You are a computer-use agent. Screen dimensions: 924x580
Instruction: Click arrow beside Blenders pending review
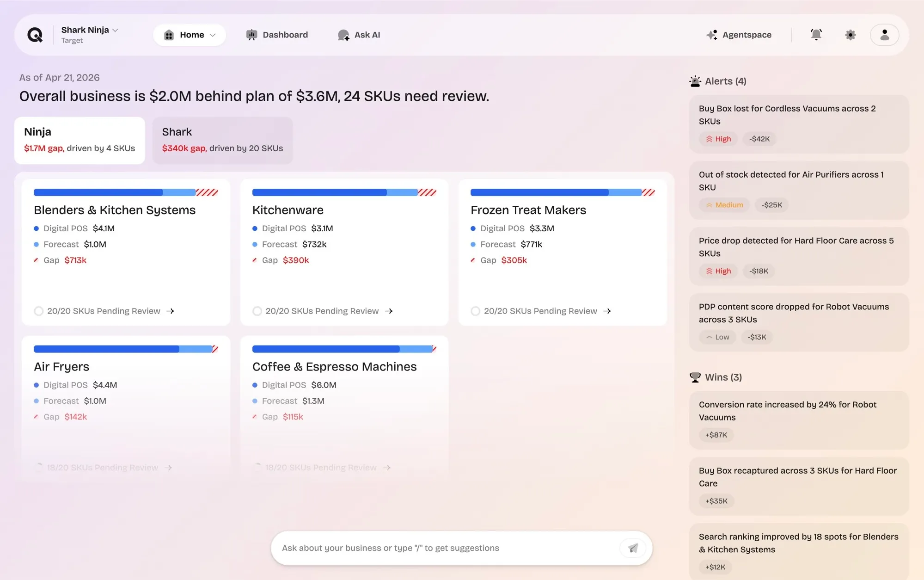(x=170, y=311)
